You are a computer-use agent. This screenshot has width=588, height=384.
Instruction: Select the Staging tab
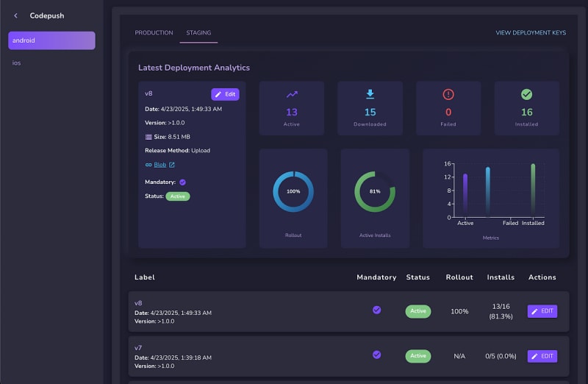pos(198,33)
